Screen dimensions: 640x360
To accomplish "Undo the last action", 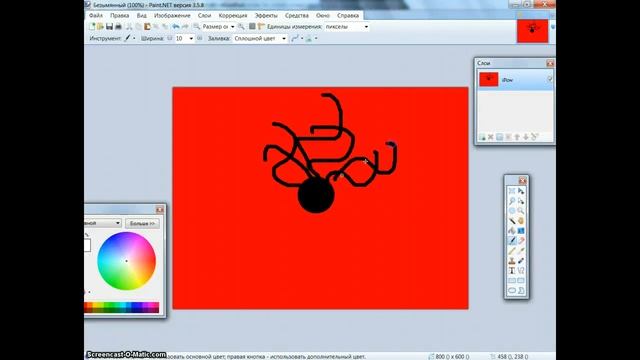I will coord(176,27).
